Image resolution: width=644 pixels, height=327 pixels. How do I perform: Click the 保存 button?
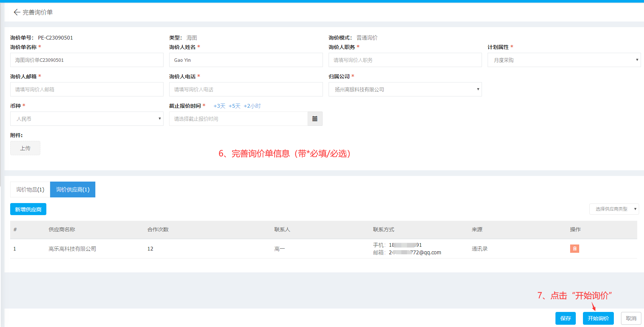[566, 318]
